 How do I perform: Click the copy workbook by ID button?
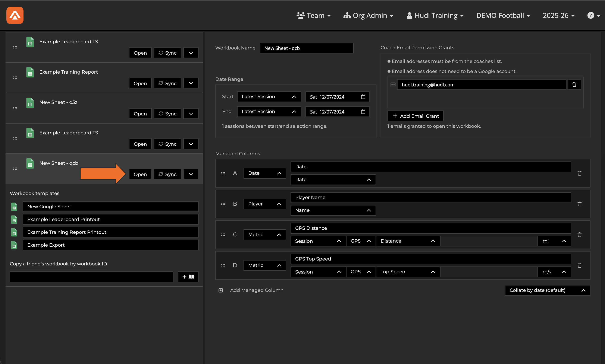[188, 277]
